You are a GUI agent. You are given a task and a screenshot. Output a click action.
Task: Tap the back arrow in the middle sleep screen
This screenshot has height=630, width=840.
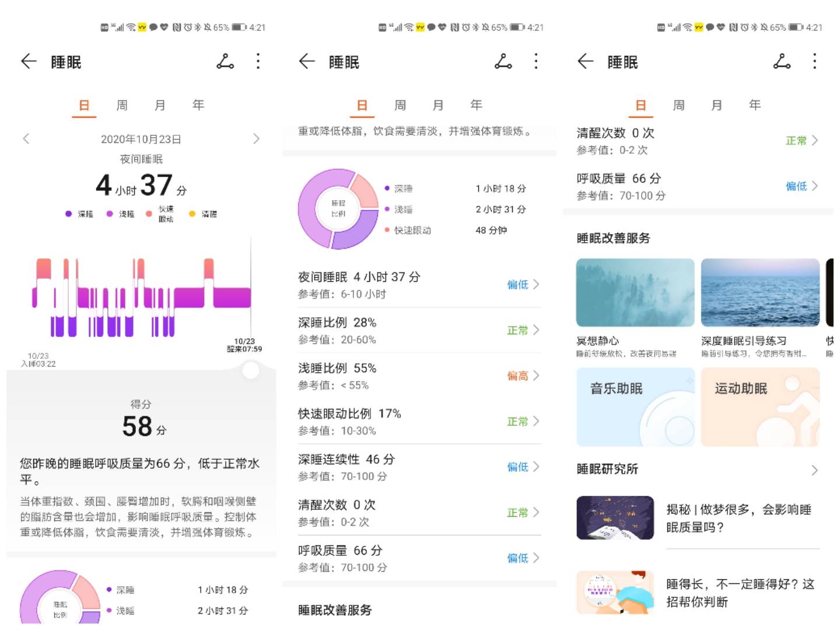(307, 61)
